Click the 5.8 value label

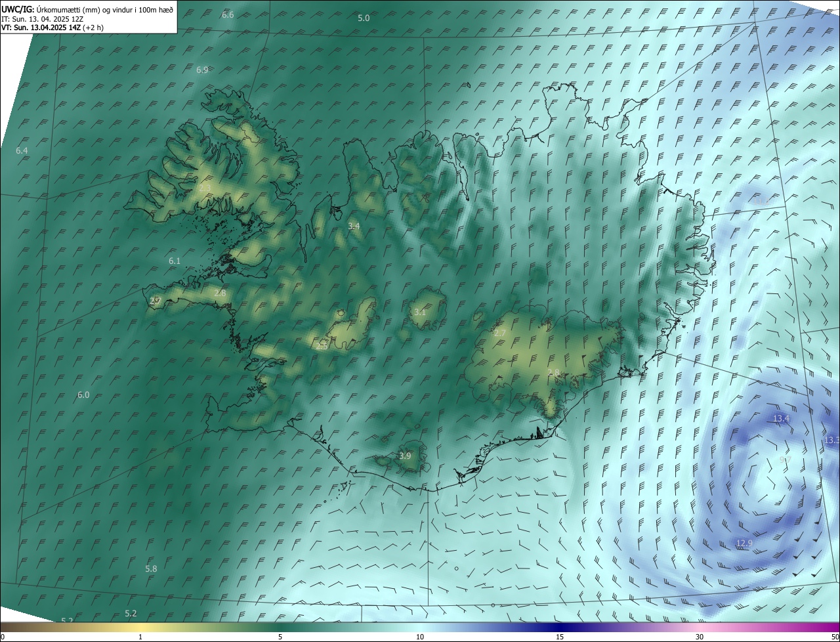[151, 568]
